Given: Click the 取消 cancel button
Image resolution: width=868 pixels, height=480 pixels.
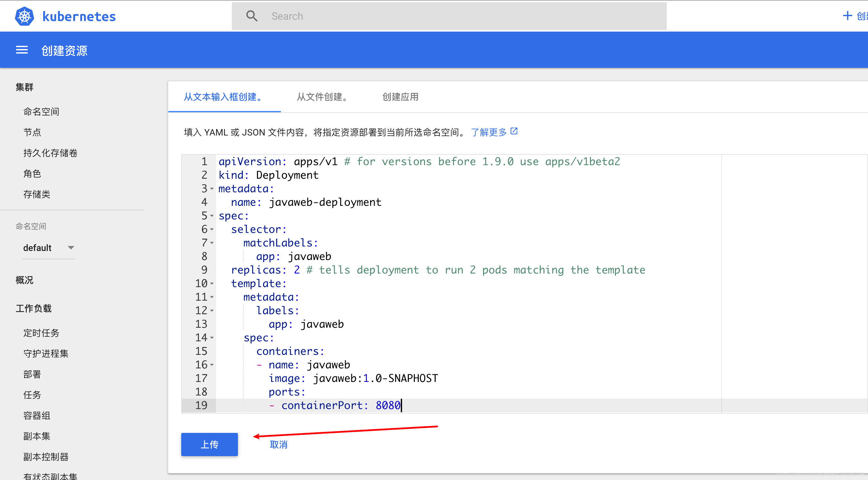Looking at the screenshot, I should tap(279, 445).
